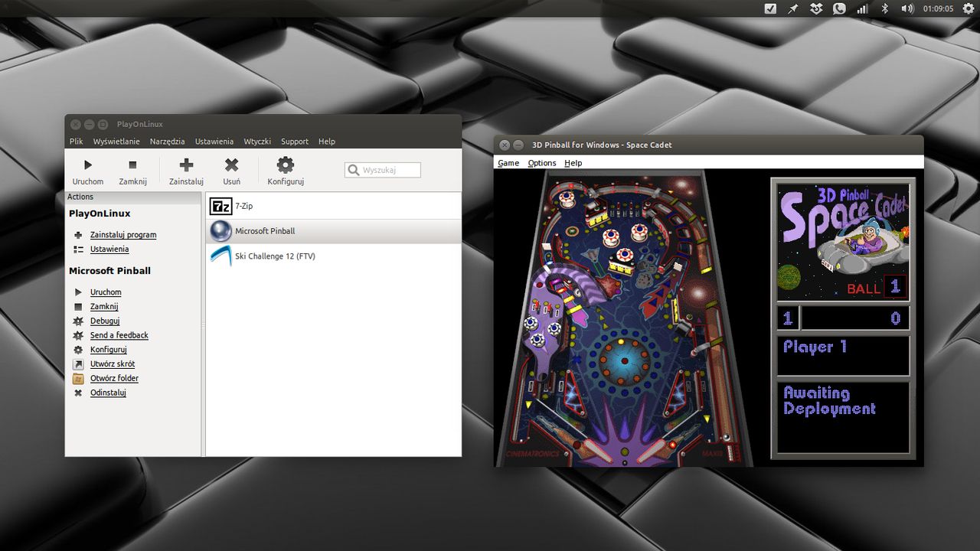Click the Send a feedback link
Image resolution: width=980 pixels, height=551 pixels.
pyautogui.click(x=119, y=335)
